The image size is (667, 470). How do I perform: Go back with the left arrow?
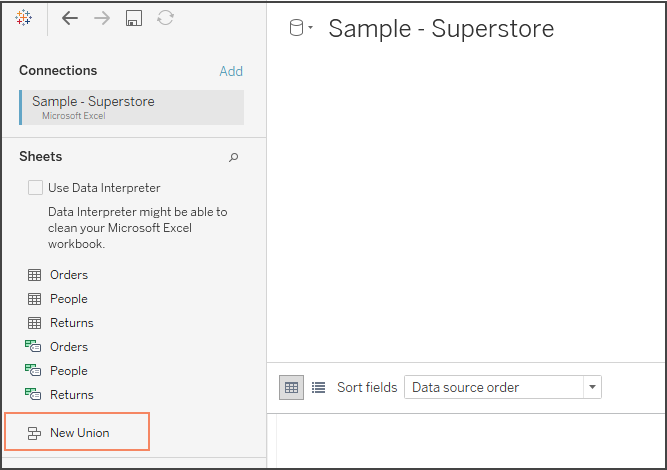coord(70,18)
